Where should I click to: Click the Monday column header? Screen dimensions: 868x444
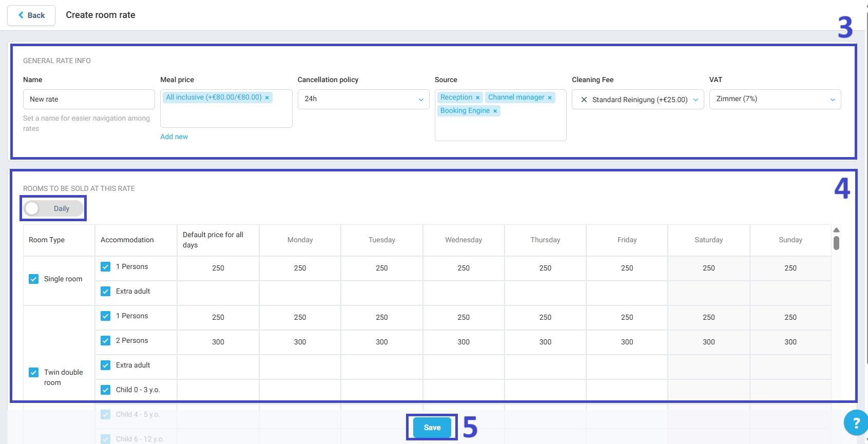click(300, 240)
